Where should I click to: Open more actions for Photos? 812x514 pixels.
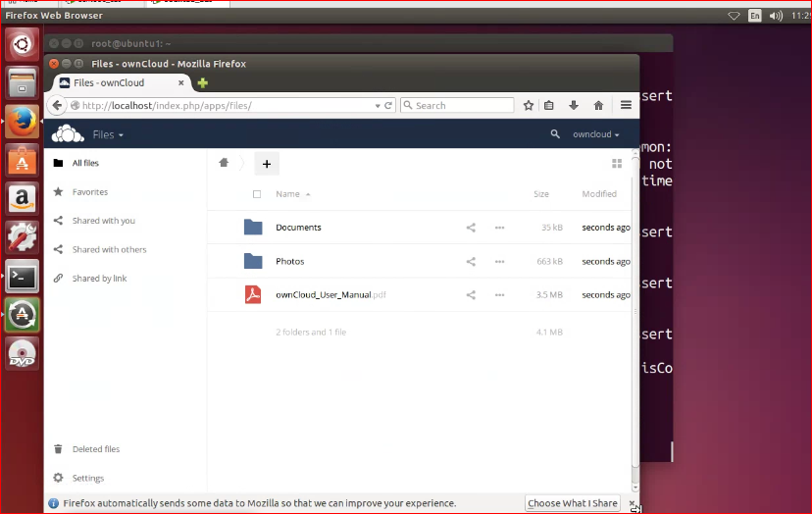(499, 262)
